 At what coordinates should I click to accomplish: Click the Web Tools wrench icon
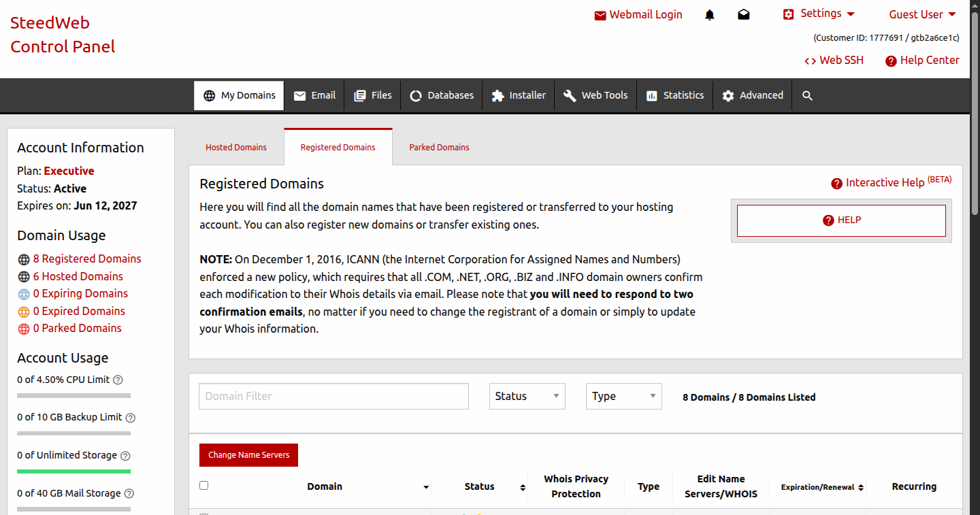coord(570,96)
